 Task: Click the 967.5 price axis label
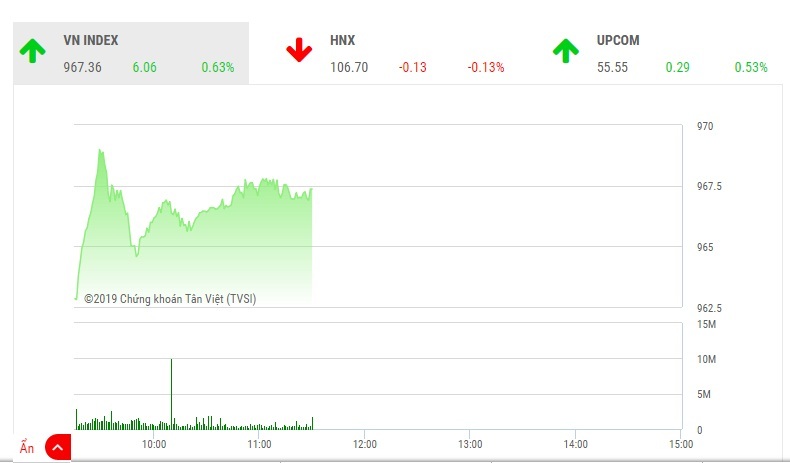pyautogui.click(x=711, y=187)
